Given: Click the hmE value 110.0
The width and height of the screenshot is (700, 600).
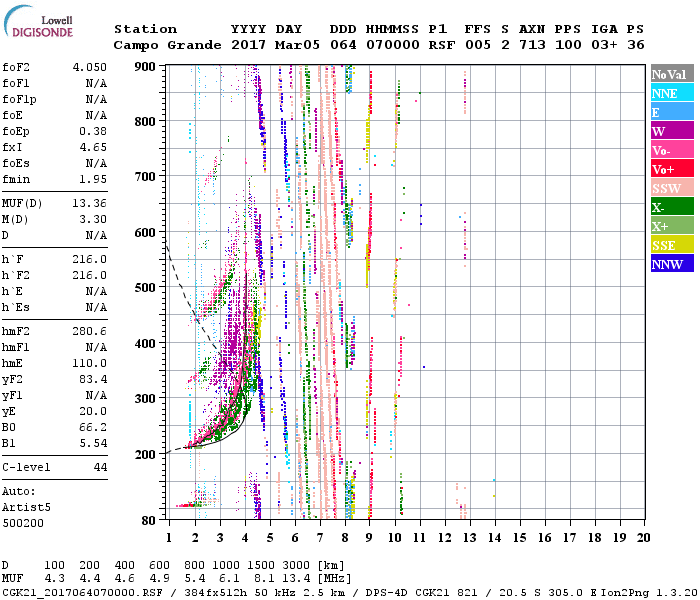Looking at the screenshot, I should 90,363.
